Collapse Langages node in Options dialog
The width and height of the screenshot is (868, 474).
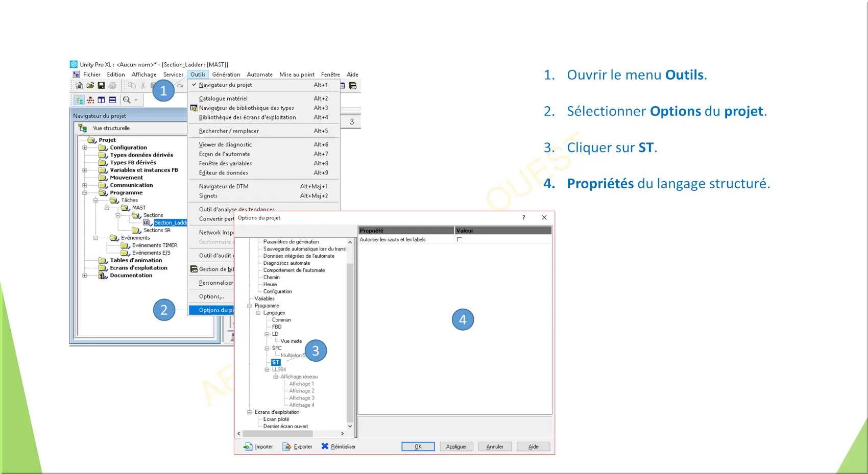[x=258, y=313]
